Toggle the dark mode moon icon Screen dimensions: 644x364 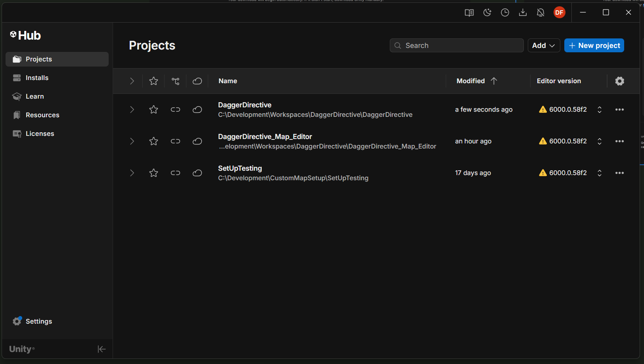tap(487, 13)
